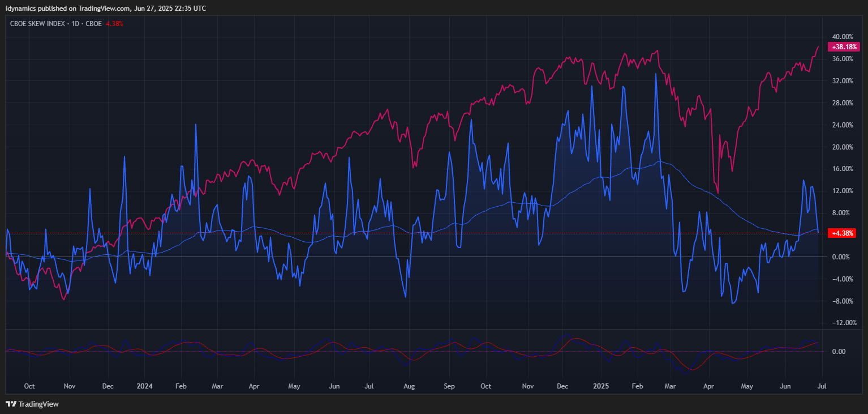The image size is (868, 414).
Task: Click the 2025 year label on time axis
Action: [x=600, y=386]
